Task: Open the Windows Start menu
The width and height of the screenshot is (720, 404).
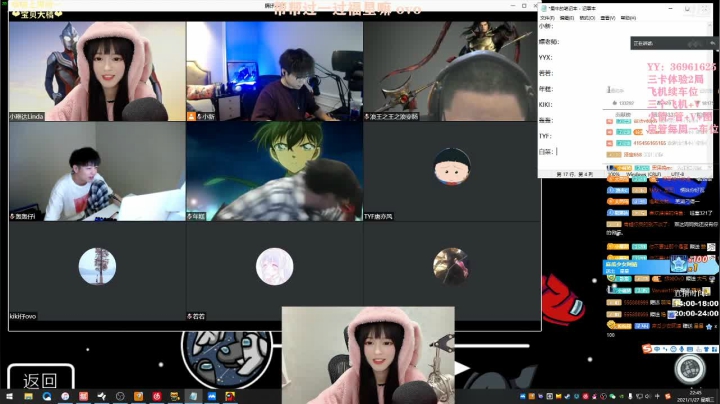Action: click(9, 396)
